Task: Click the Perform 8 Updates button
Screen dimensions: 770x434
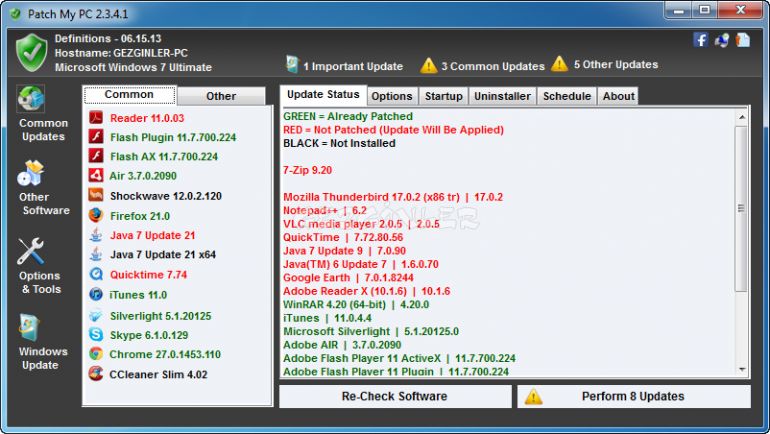Action: 633,396
